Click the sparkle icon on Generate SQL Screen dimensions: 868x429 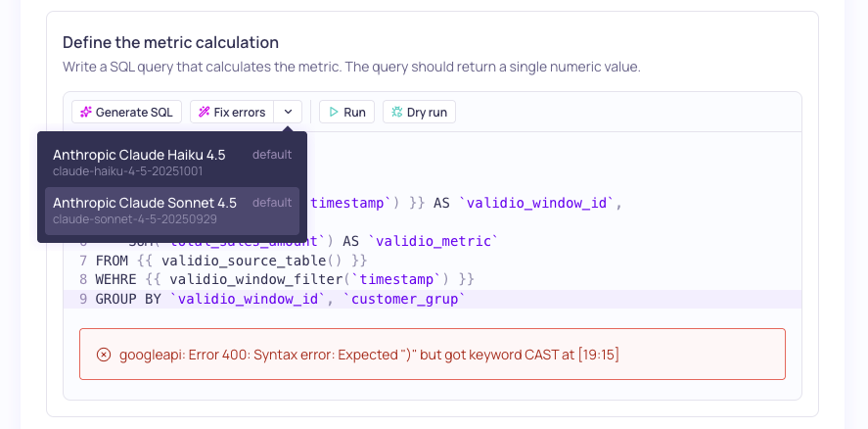[x=86, y=113]
